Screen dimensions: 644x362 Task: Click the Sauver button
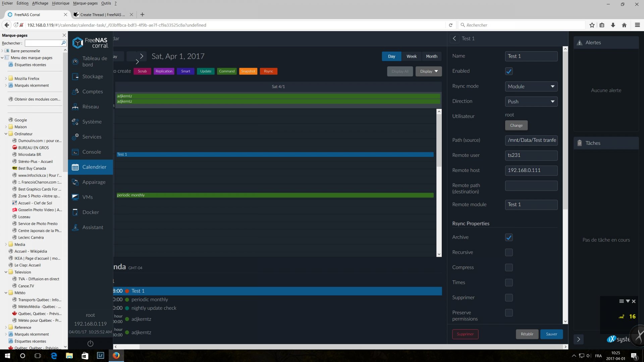(551, 334)
